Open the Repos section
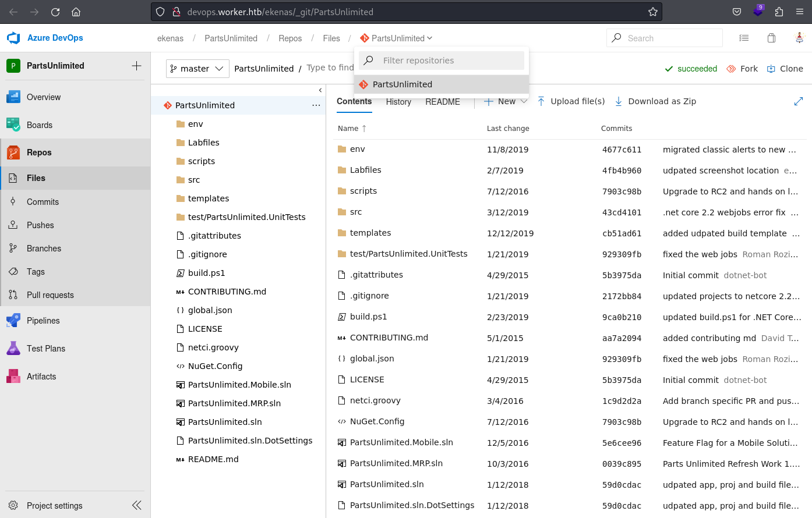Screen dimensions: 812x518 pyautogui.click(x=75, y=152)
